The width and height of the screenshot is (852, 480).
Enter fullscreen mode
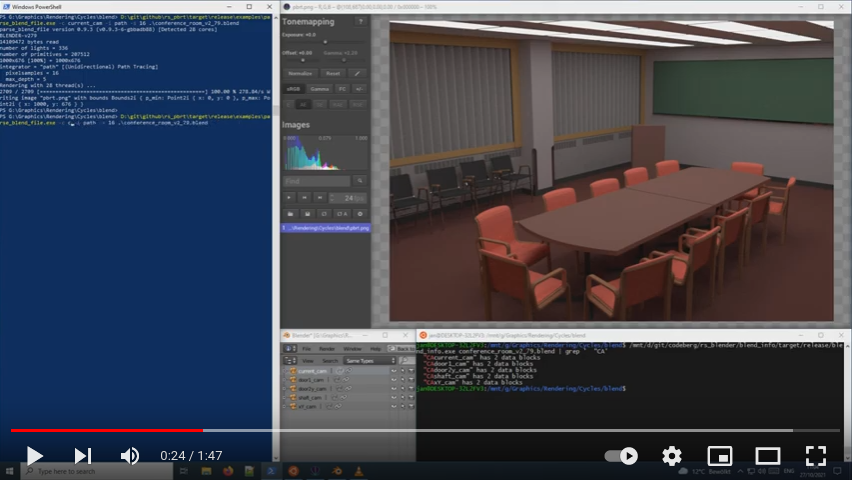pyautogui.click(x=815, y=456)
